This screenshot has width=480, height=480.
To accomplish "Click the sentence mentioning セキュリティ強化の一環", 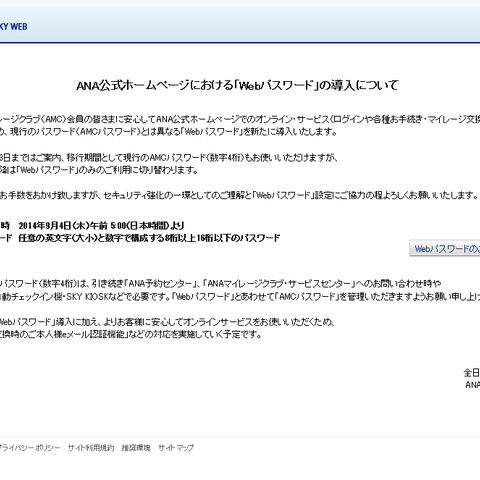I will click(239, 195).
